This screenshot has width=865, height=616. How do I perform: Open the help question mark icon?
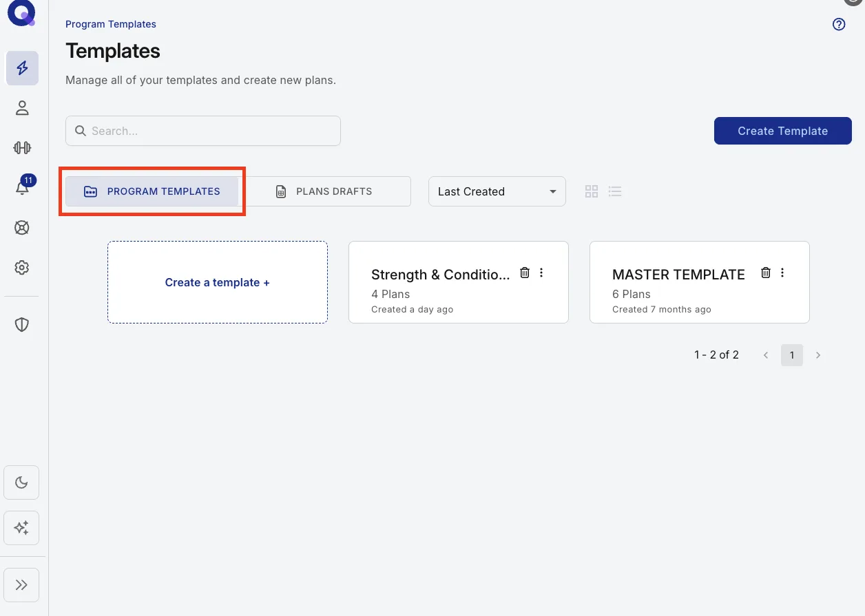[839, 25]
